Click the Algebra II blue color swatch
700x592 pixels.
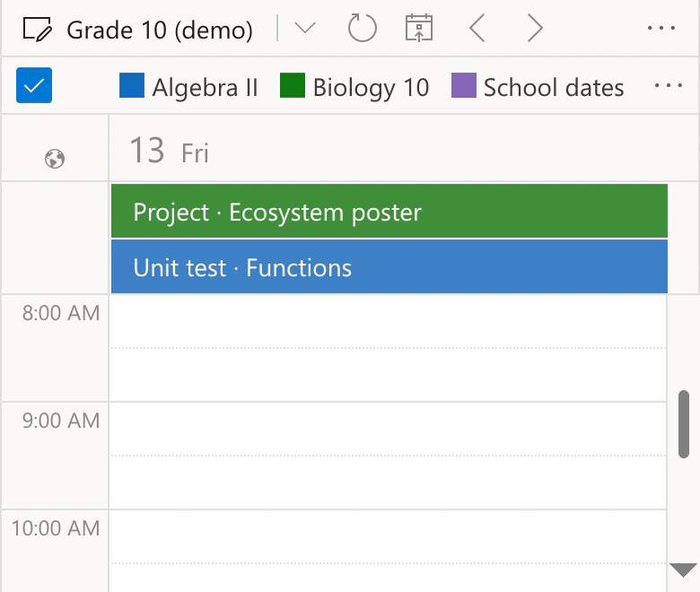132,85
